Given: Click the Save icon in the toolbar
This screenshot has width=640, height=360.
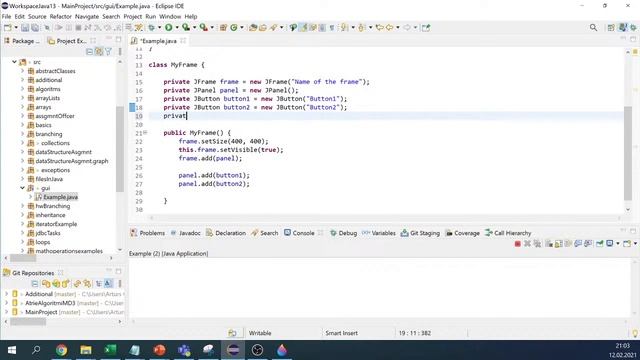Looking at the screenshot, I should [x=25, y=27].
